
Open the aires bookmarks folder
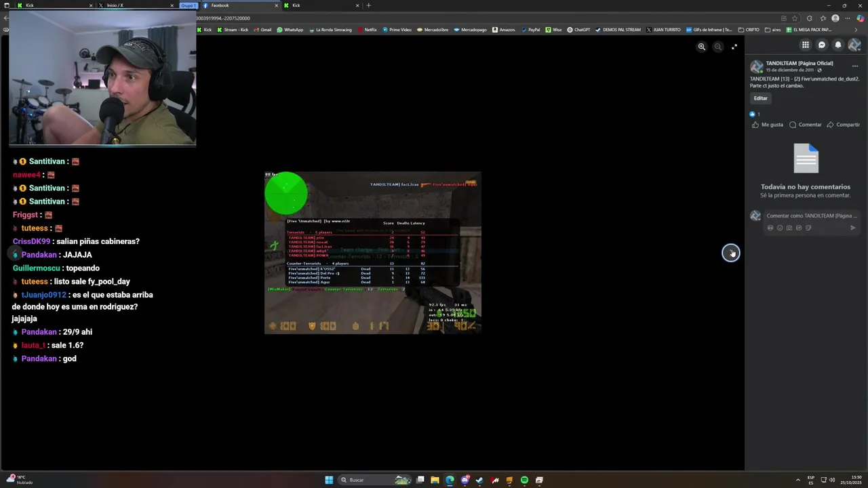click(773, 30)
